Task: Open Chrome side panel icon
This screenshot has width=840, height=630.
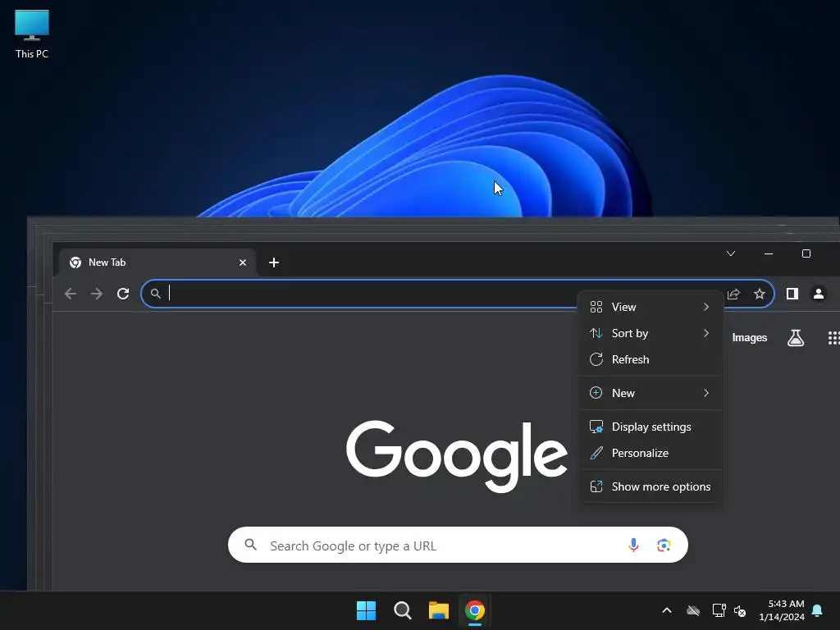Action: point(792,294)
